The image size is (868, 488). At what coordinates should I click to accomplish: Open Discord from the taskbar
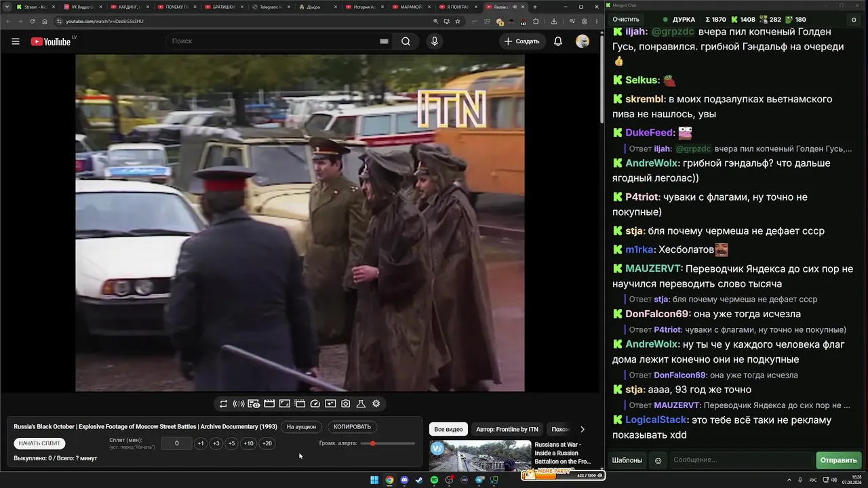[x=404, y=480]
